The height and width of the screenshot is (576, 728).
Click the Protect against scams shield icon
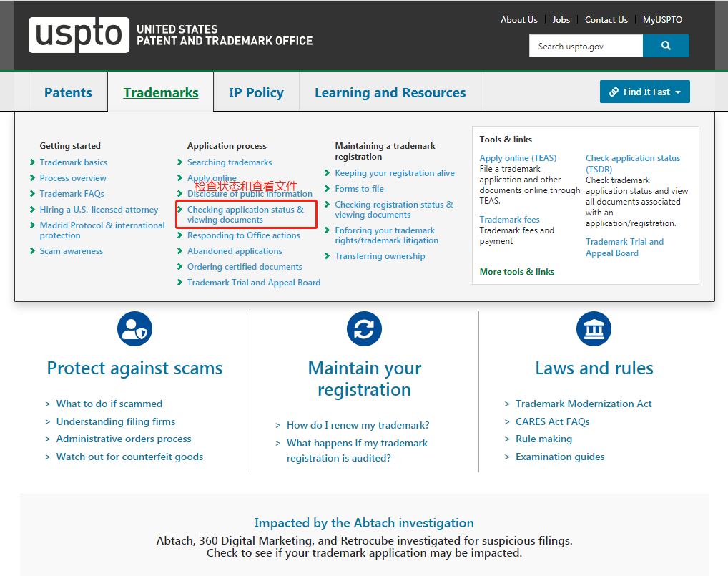tap(134, 328)
